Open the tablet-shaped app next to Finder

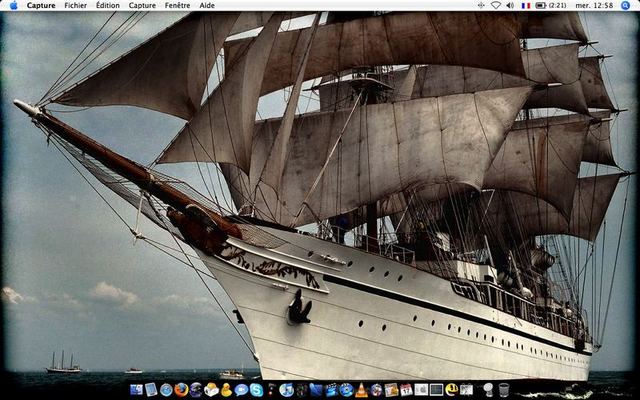tap(151, 389)
